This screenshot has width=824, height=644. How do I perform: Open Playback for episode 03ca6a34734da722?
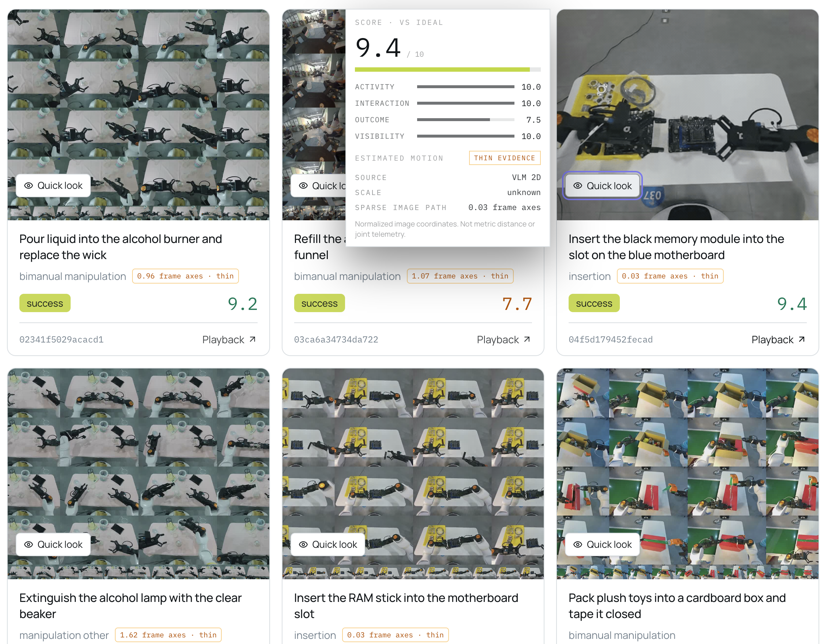pyautogui.click(x=503, y=340)
